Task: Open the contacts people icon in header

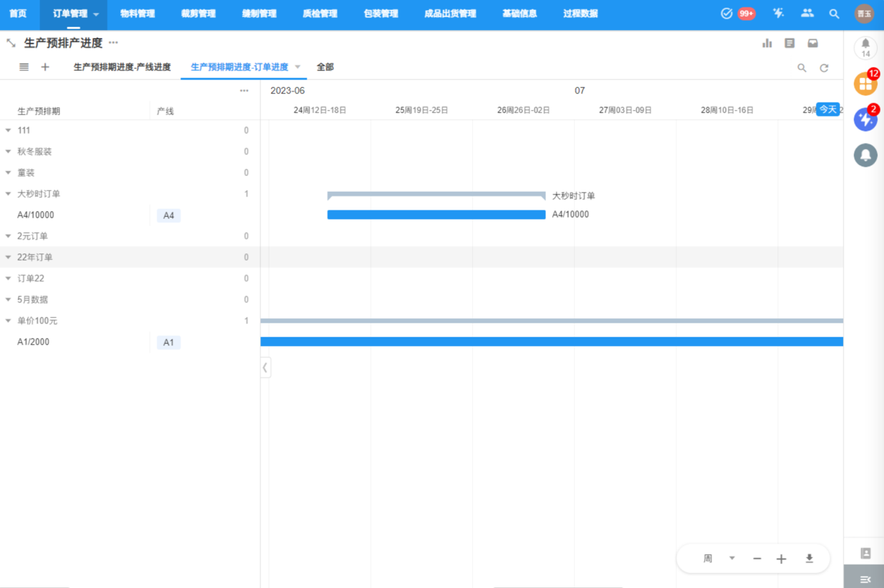Action: coord(807,14)
